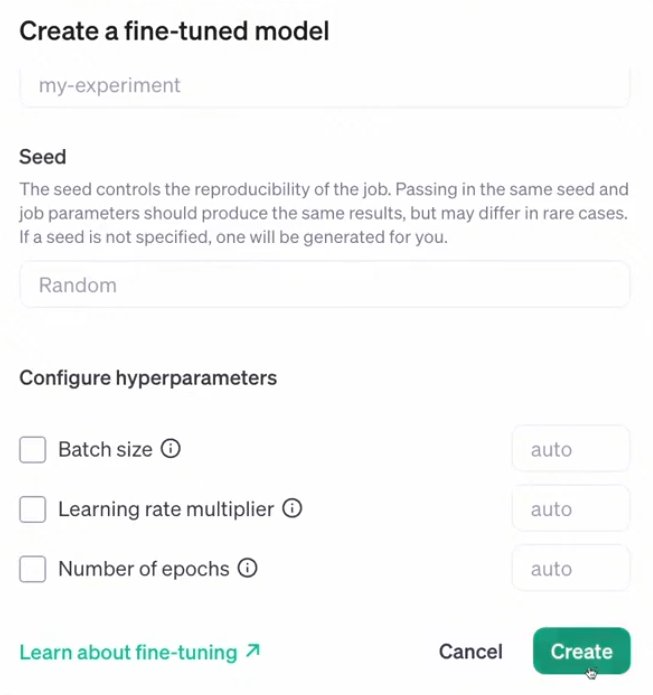Create the fine-tuned model

pos(582,651)
